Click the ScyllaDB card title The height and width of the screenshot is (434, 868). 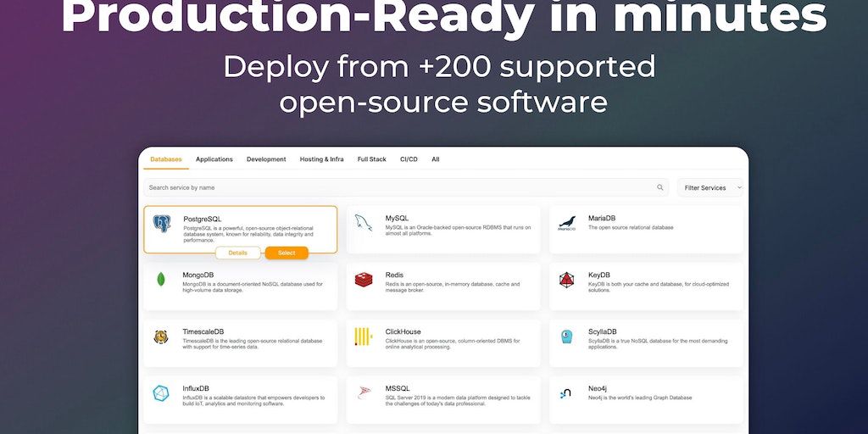[x=603, y=332]
